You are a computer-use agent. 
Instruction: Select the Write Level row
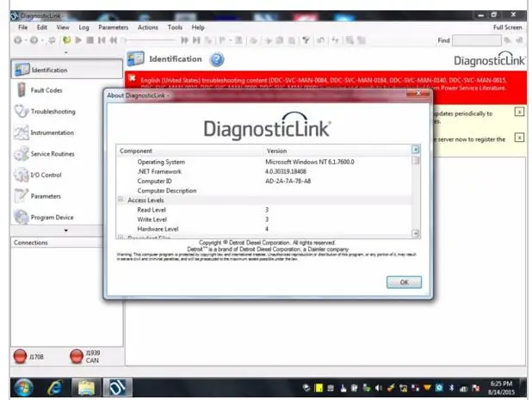264,219
